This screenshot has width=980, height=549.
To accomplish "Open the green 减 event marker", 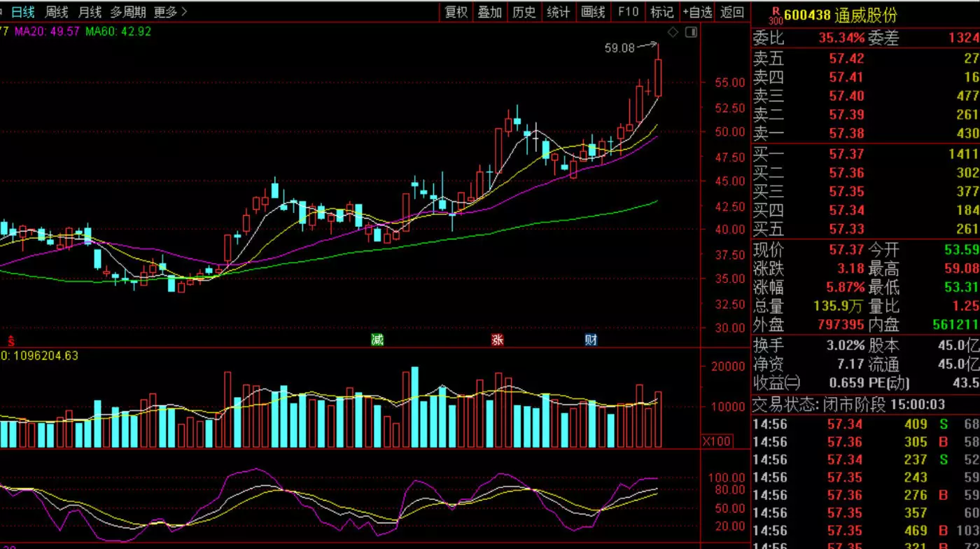I will pos(377,340).
